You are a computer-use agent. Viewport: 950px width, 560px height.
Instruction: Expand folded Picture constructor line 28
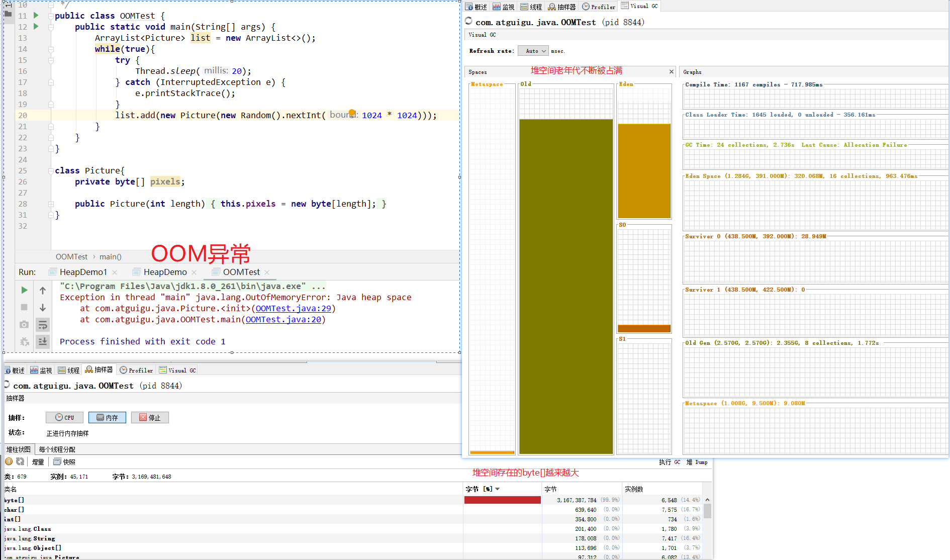coord(51,204)
